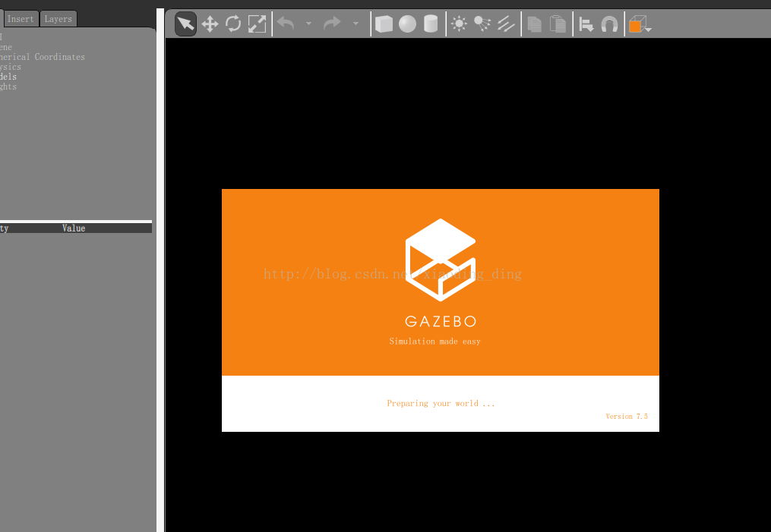
Task: Open the redo history dropdown arrow
Action: tap(355, 24)
